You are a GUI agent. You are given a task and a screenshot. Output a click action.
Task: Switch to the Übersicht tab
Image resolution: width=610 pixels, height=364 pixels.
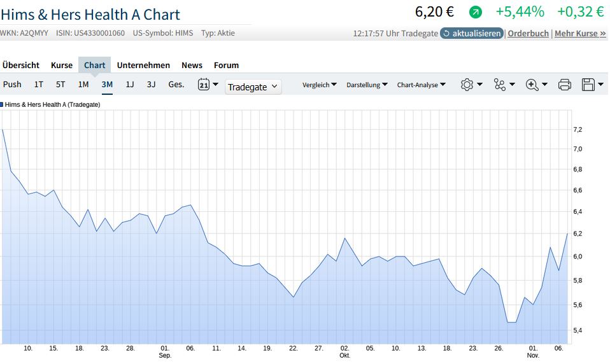pos(21,65)
